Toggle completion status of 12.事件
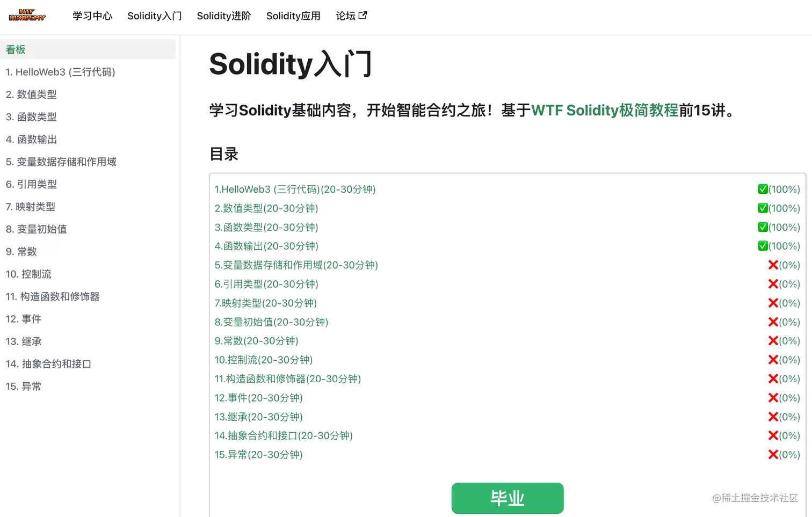This screenshot has width=812, height=517. [x=773, y=397]
